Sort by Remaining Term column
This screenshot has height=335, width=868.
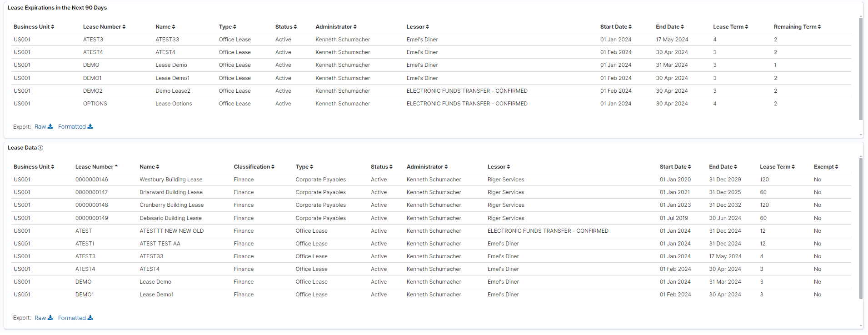tap(797, 27)
